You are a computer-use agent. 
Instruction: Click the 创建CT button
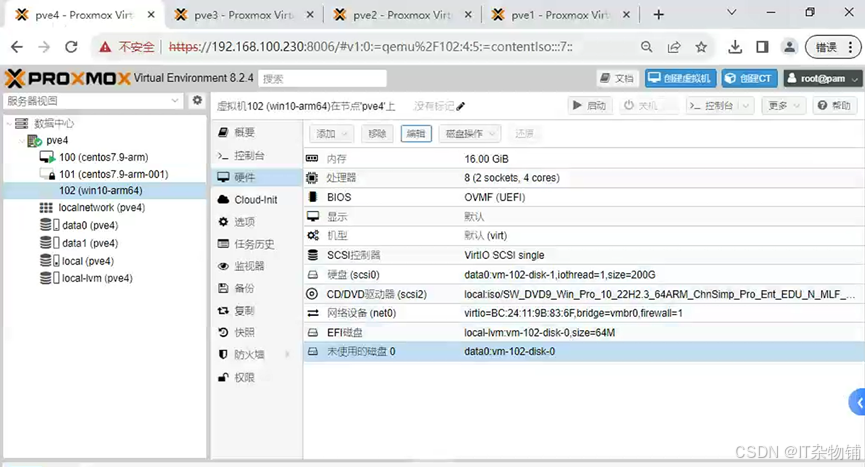point(750,78)
